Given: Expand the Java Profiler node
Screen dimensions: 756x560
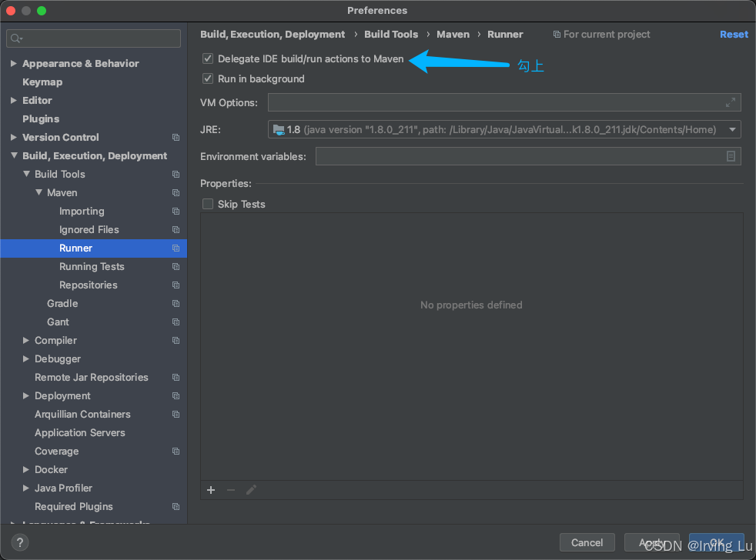Looking at the screenshot, I should coord(26,488).
